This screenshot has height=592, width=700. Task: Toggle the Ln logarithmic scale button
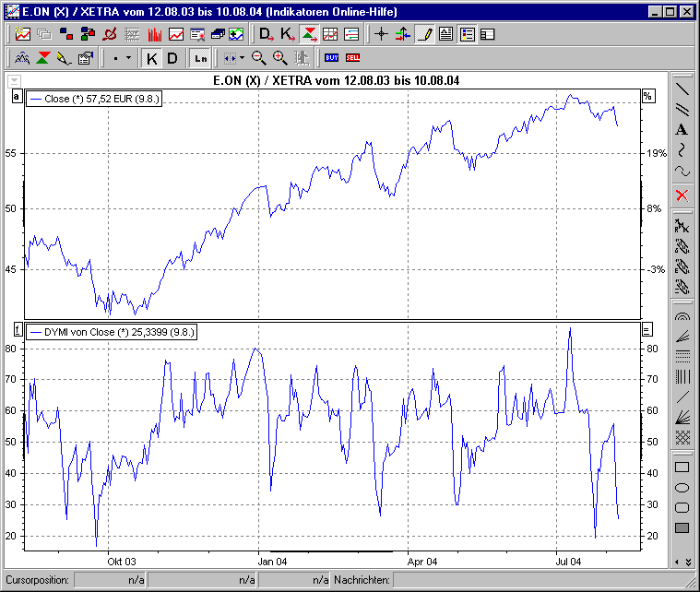199,58
